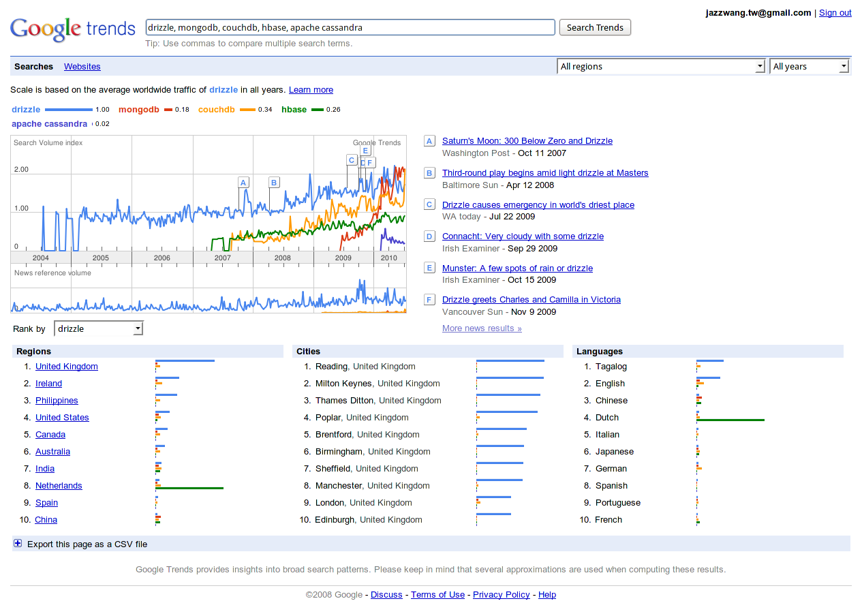Open United Kingdom region link
Screen dimensions: 862x616
tap(67, 367)
